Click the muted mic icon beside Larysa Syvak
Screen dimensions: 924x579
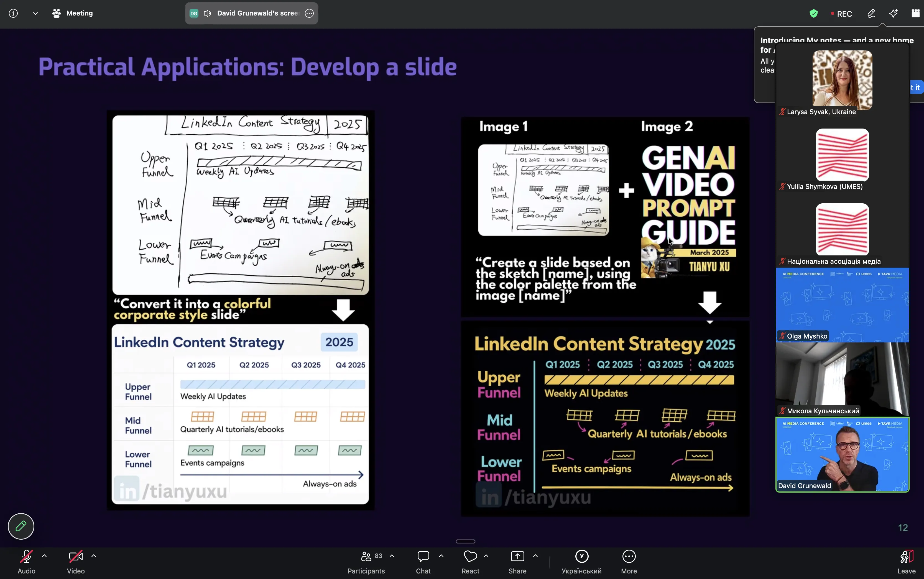(782, 111)
